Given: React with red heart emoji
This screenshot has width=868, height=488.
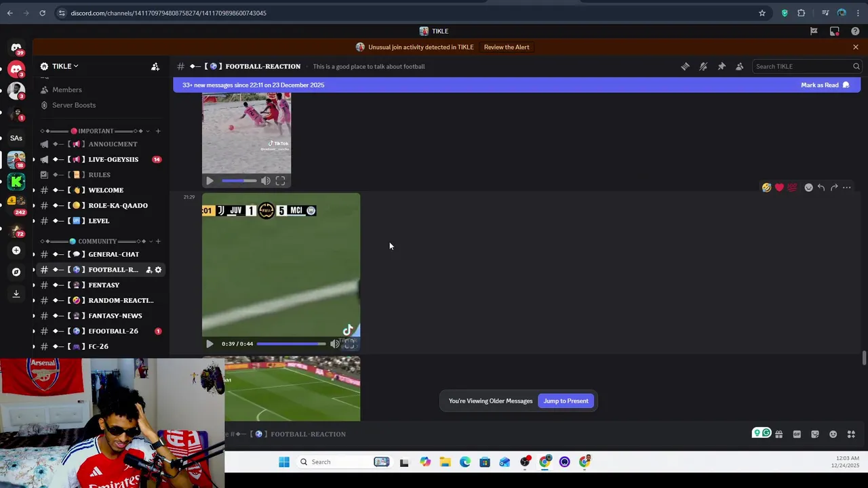Looking at the screenshot, I should tap(779, 188).
